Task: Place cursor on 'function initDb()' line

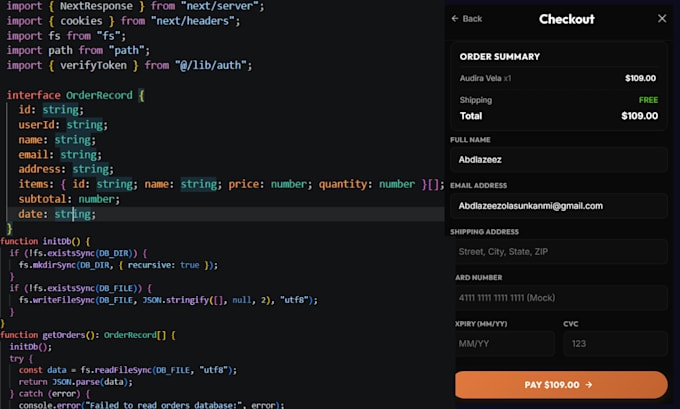Action: (x=45, y=241)
